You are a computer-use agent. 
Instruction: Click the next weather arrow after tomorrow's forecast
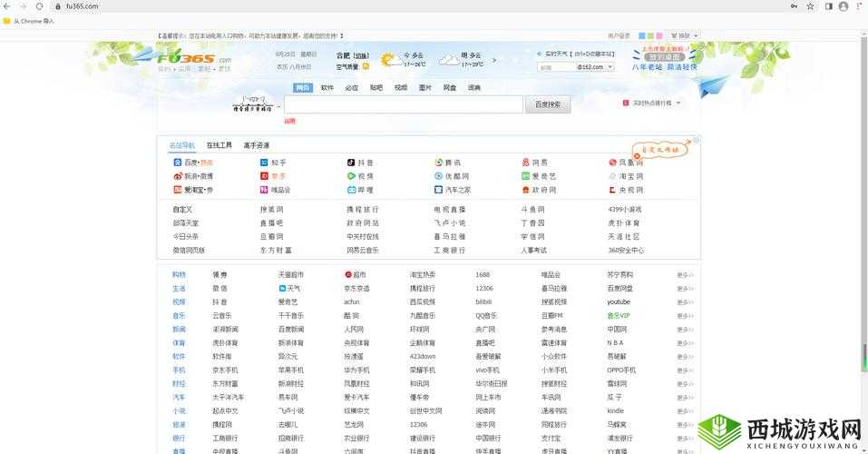(494, 60)
